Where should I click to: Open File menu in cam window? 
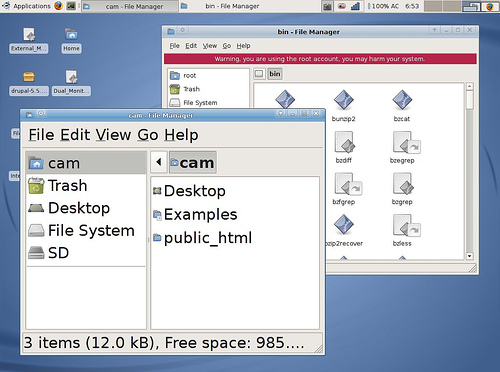[x=41, y=135]
